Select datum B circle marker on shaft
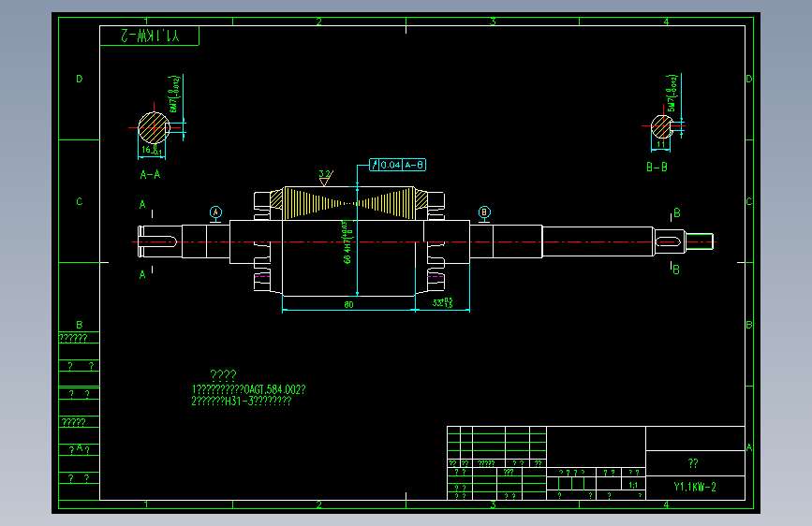The image size is (812, 526). coord(483,212)
